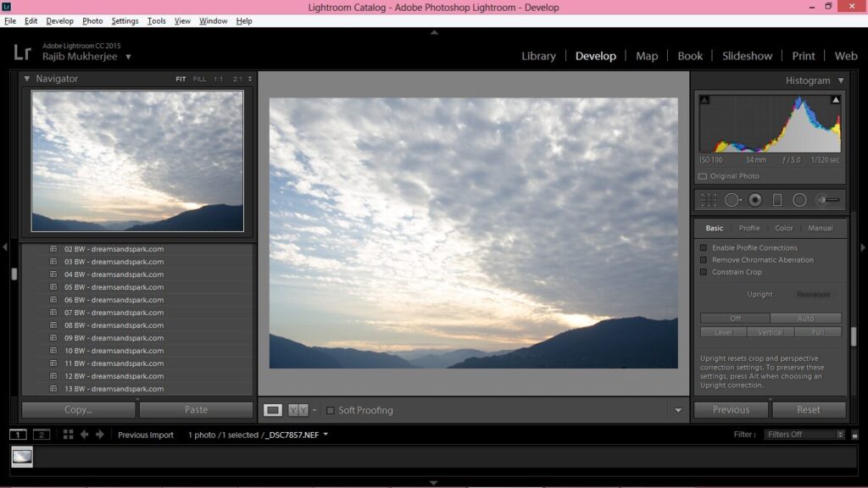Image resolution: width=868 pixels, height=488 pixels.
Task: Click the Copy... button
Action: [x=78, y=410]
